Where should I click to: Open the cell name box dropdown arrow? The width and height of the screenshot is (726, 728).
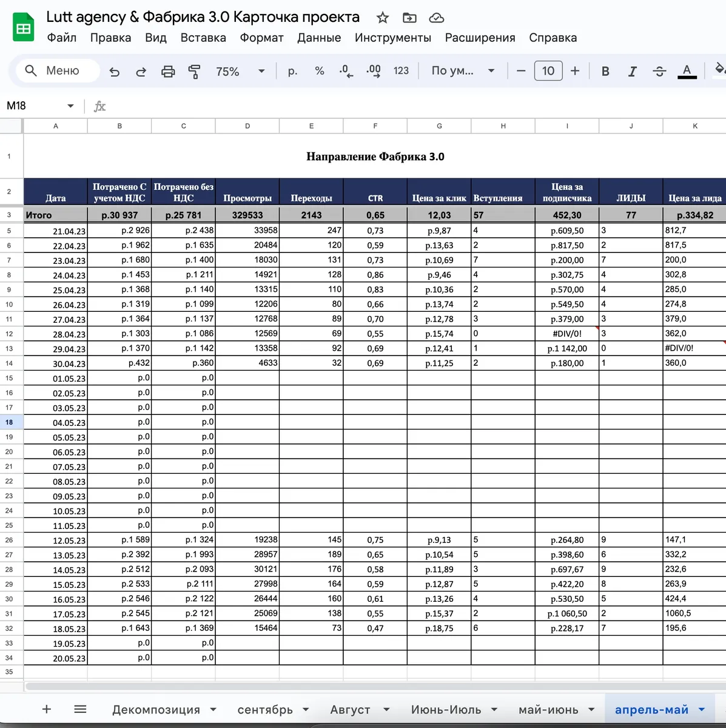click(70, 106)
